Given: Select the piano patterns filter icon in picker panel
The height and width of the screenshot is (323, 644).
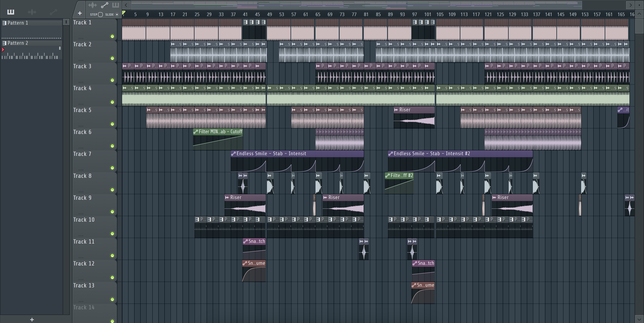Looking at the screenshot, I should [x=11, y=12].
